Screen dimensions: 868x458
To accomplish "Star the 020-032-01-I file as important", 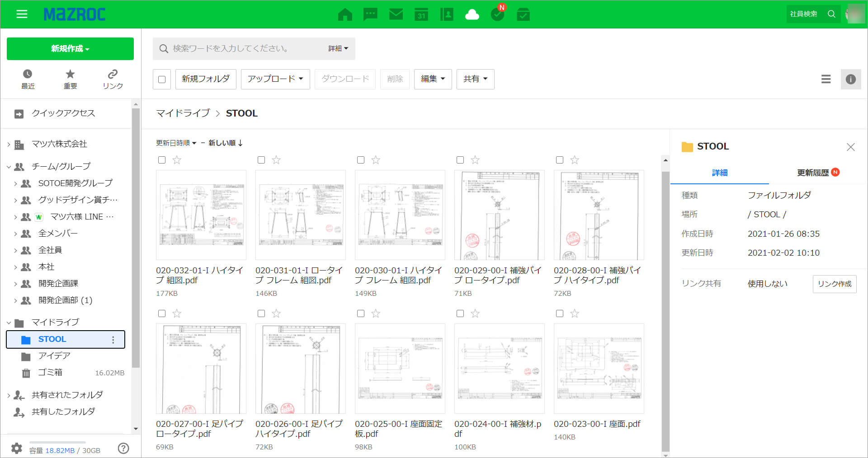I will point(177,160).
